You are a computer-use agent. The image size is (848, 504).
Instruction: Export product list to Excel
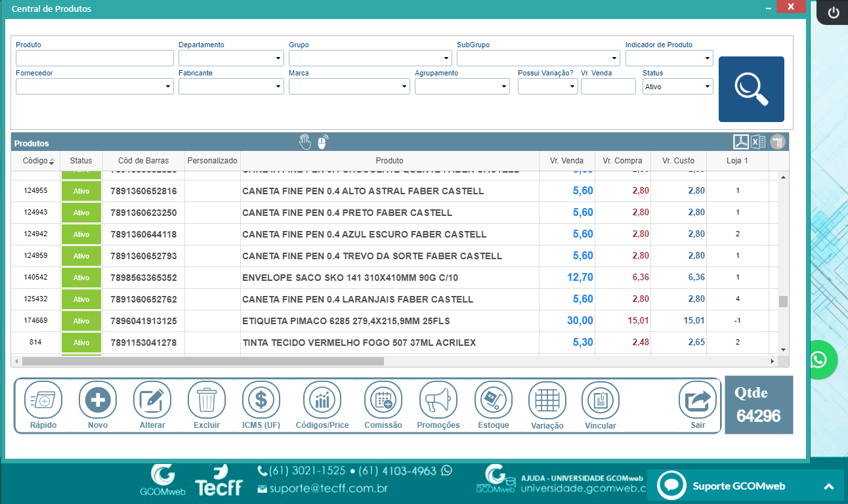click(x=758, y=142)
